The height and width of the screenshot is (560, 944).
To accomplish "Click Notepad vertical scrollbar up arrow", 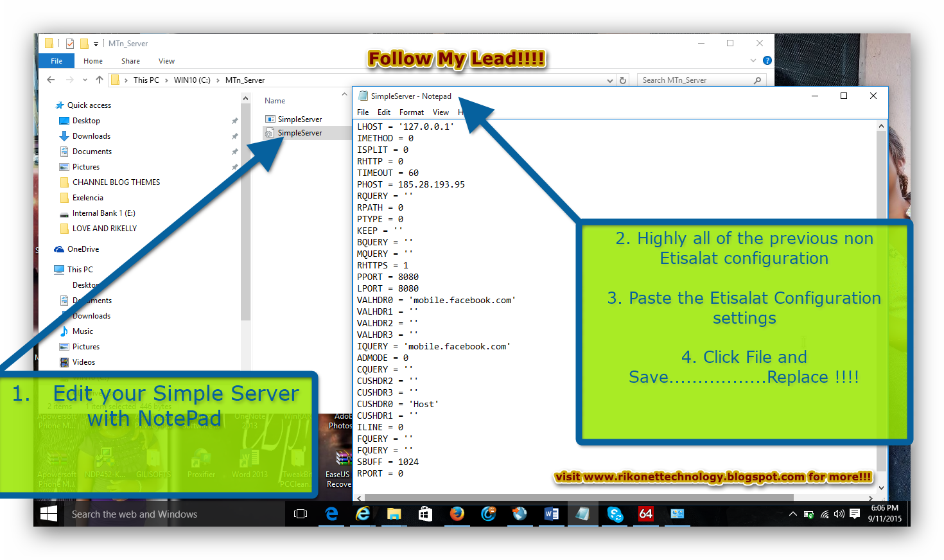I will [x=881, y=127].
